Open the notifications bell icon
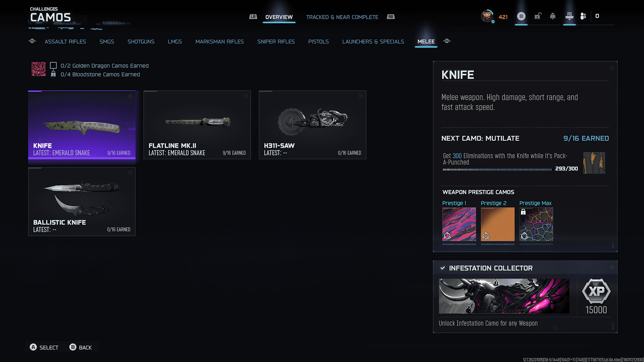Viewport: 644px width, 362px height. click(x=553, y=16)
